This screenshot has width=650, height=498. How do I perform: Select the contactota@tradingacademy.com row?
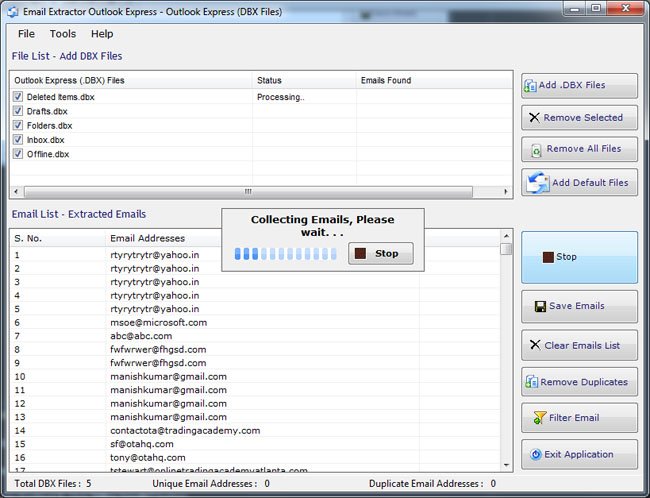[255, 430]
